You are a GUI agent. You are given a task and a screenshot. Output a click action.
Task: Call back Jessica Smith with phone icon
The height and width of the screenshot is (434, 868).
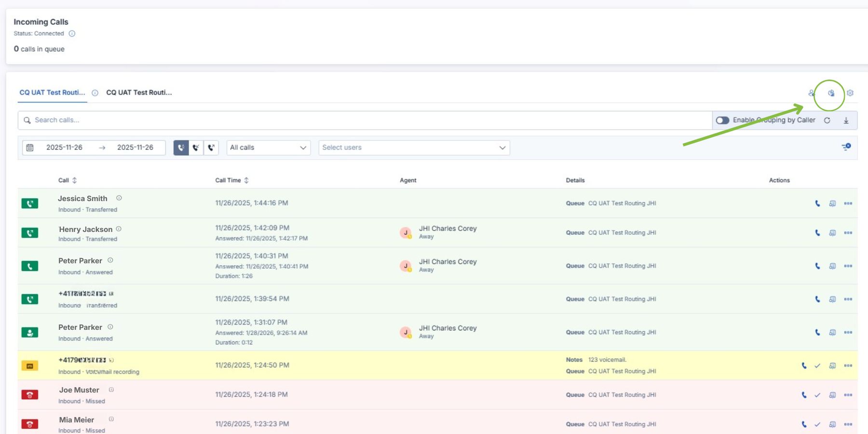tap(817, 203)
